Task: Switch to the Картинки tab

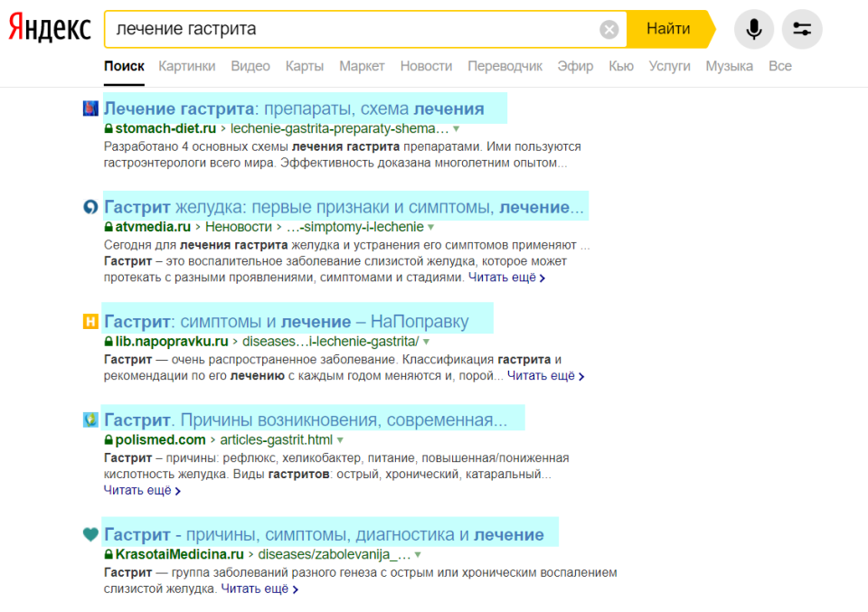Action: 186,66
